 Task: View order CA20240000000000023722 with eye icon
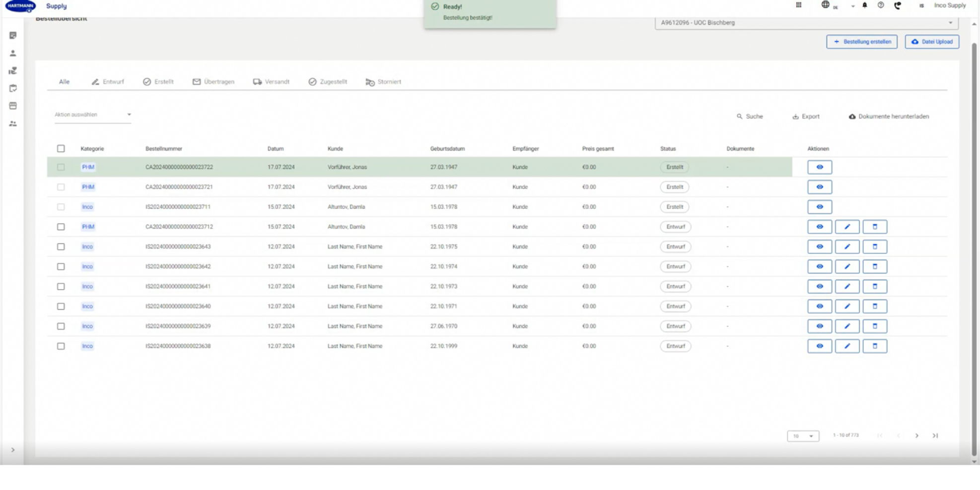(x=820, y=167)
